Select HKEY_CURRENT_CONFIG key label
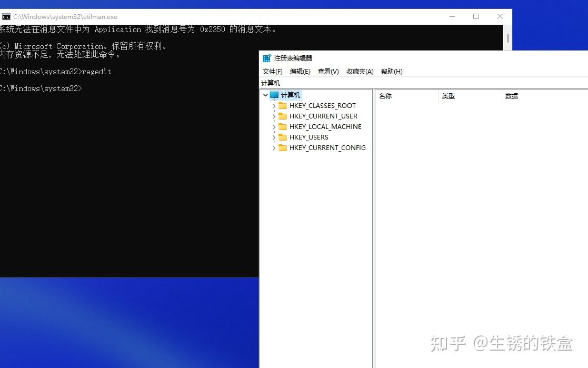Image resolution: width=588 pixels, height=368 pixels. click(x=327, y=148)
